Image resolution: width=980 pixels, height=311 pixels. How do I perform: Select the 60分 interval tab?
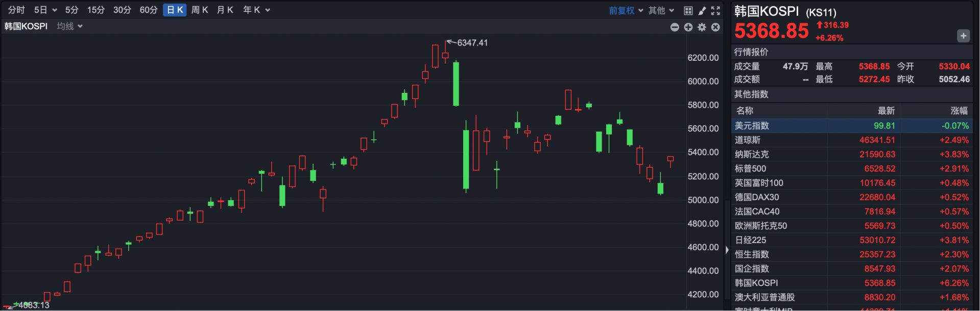pyautogui.click(x=149, y=10)
